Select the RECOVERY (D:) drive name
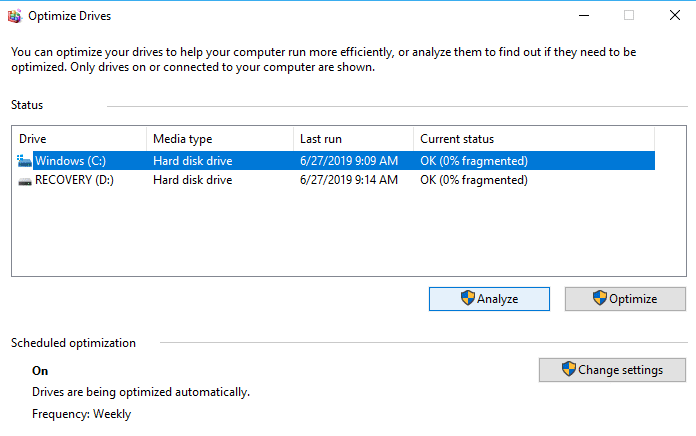This screenshot has width=696, height=436. [76, 180]
